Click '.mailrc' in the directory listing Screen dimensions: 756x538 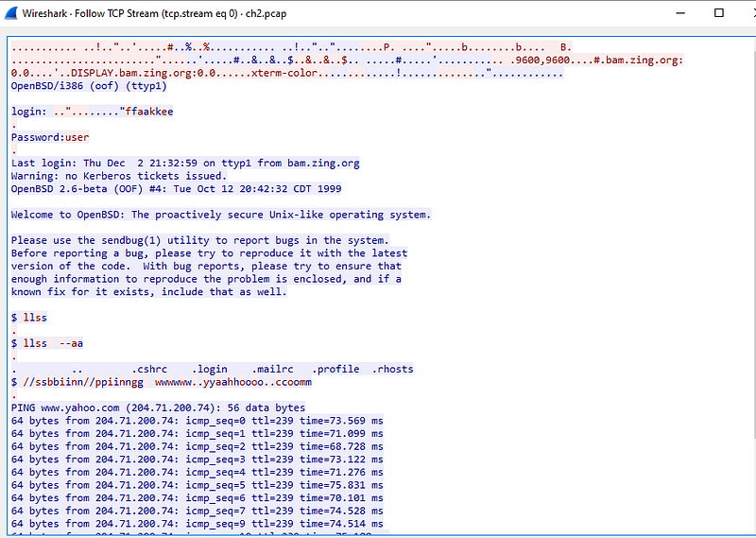[x=272, y=369]
